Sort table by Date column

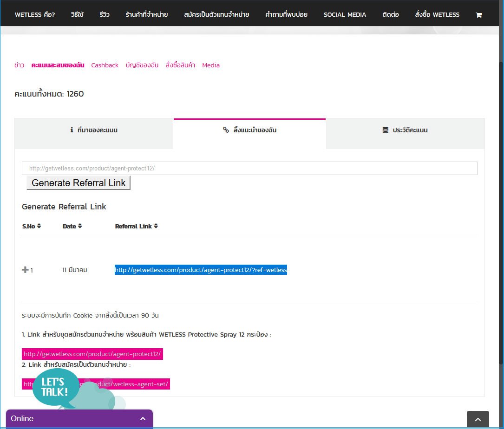(x=72, y=226)
